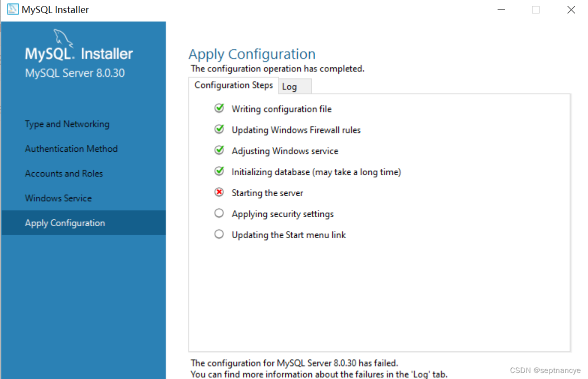The height and width of the screenshot is (379, 588).
Task: Open the Type and Networking step
Action: (x=67, y=124)
